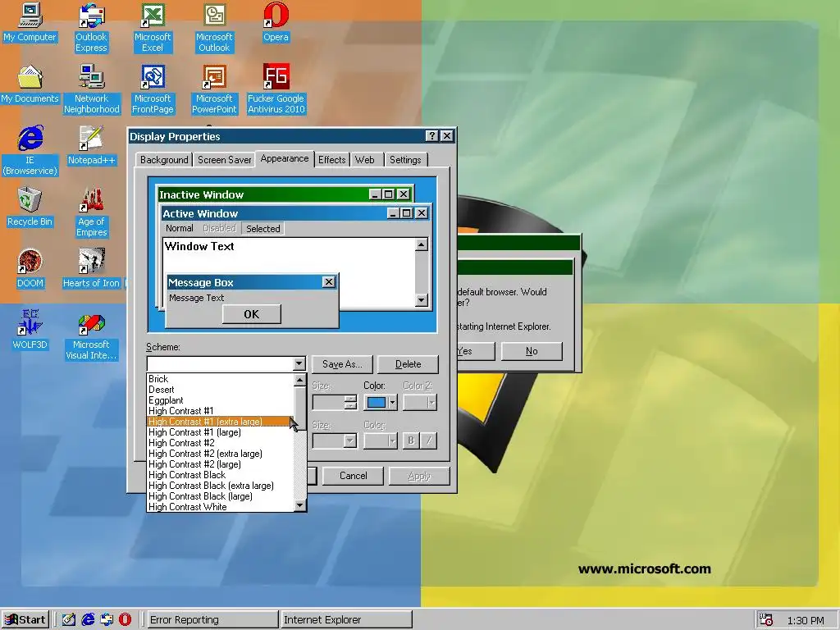Open Microsoft Outlook shortcut
Viewport: 840px width, 630px height.
click(214, 28)
